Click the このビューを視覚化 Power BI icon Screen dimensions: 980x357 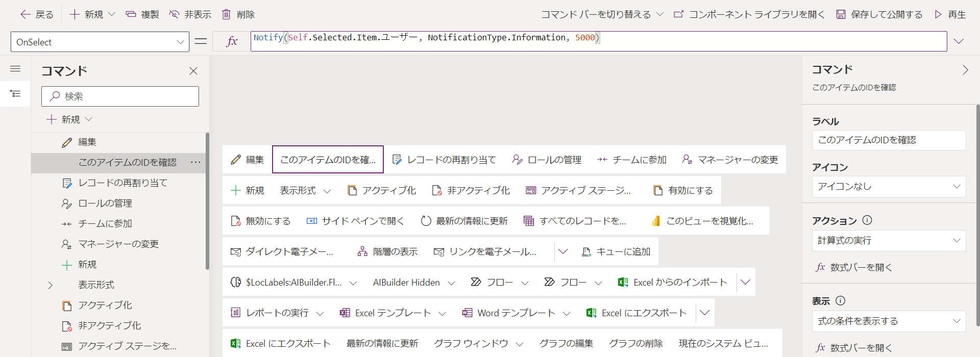656,221
